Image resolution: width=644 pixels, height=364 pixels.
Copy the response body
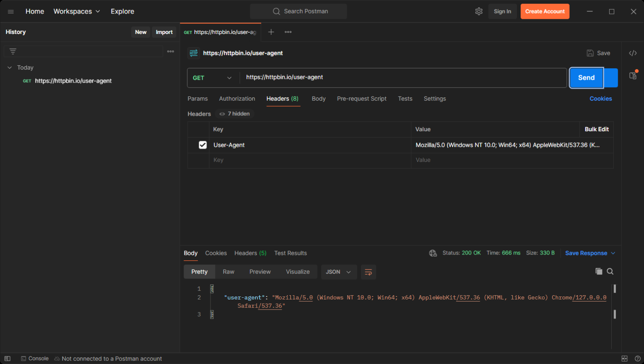pos(598,271)
